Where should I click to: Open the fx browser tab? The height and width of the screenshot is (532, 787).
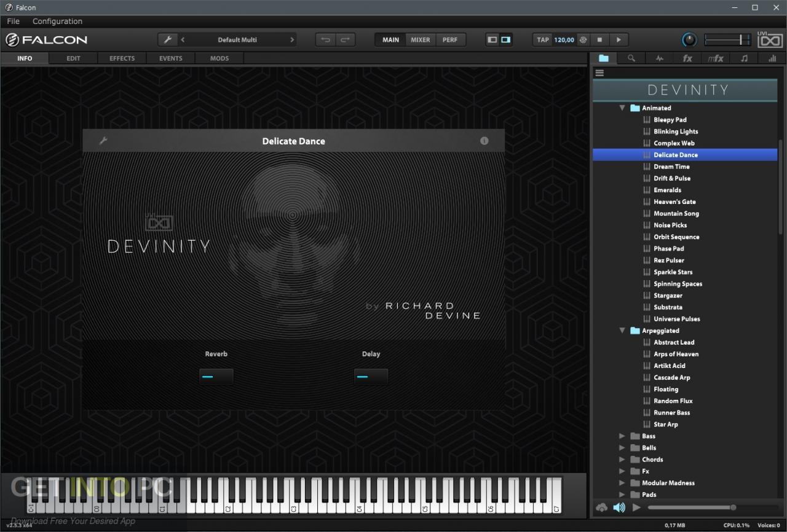click(687, 58)
